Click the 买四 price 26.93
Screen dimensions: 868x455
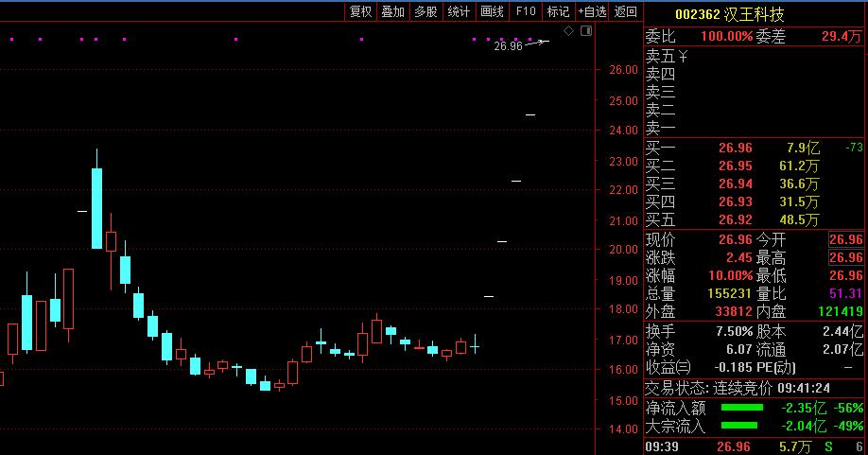tap(735, 202)
